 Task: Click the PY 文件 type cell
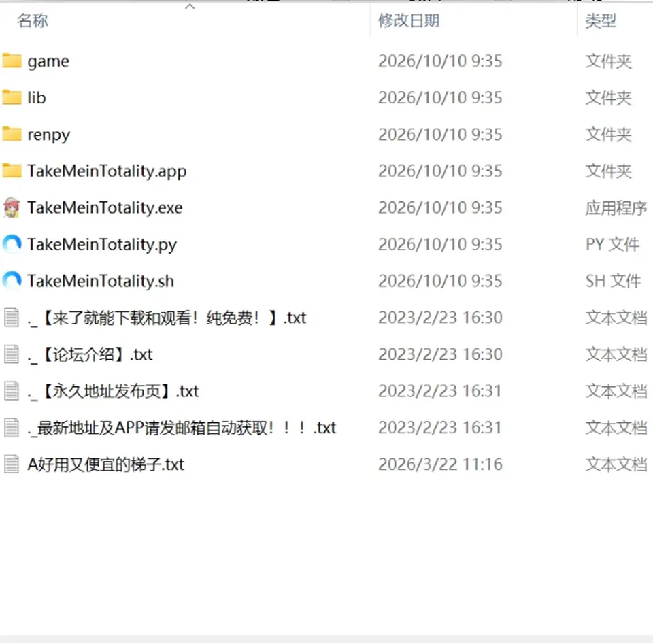point(612,244)
